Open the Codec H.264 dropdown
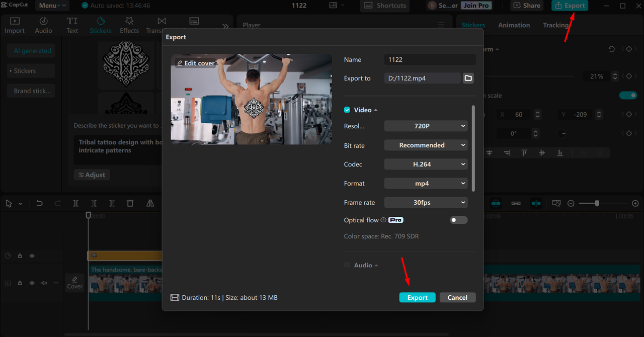Viewport: 644px width, 337px height. pyautogui.click(x=426, y=164)
